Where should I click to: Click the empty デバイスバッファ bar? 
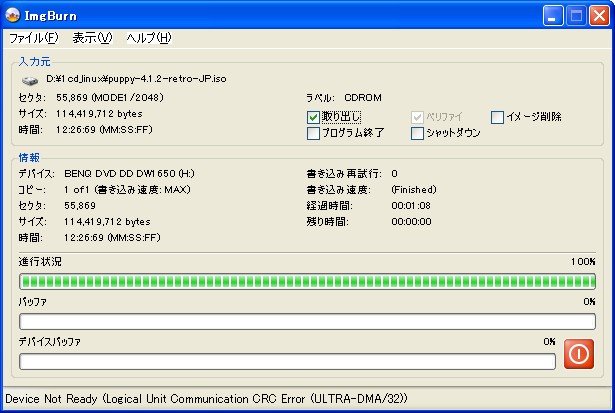click(x=287, y=361)
